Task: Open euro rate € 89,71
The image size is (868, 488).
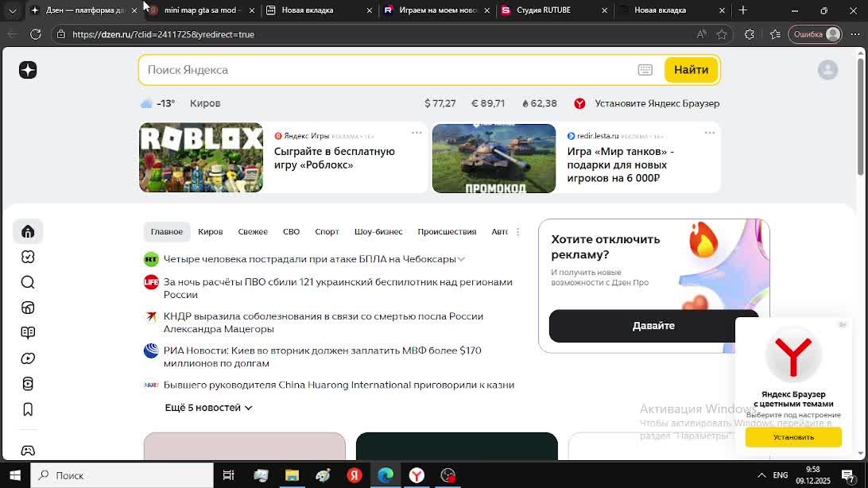Action: coord(488,103)
